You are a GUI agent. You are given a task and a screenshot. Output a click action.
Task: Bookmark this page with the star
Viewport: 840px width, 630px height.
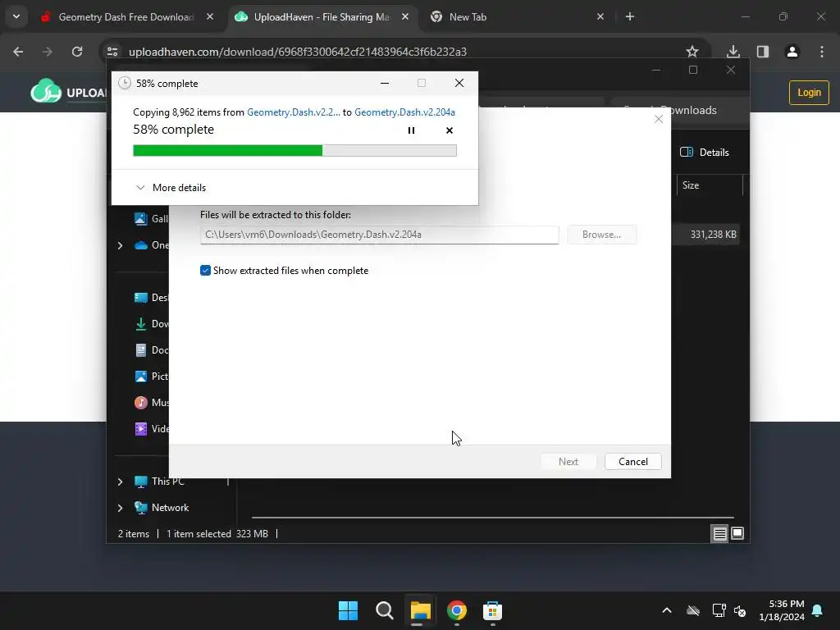692,52
